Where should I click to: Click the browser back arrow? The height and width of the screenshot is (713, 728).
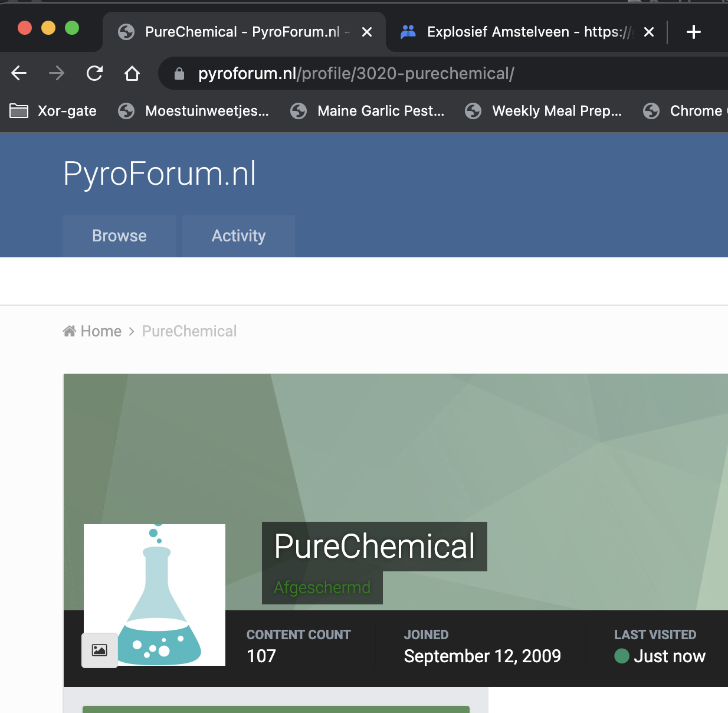pos(19,73)
